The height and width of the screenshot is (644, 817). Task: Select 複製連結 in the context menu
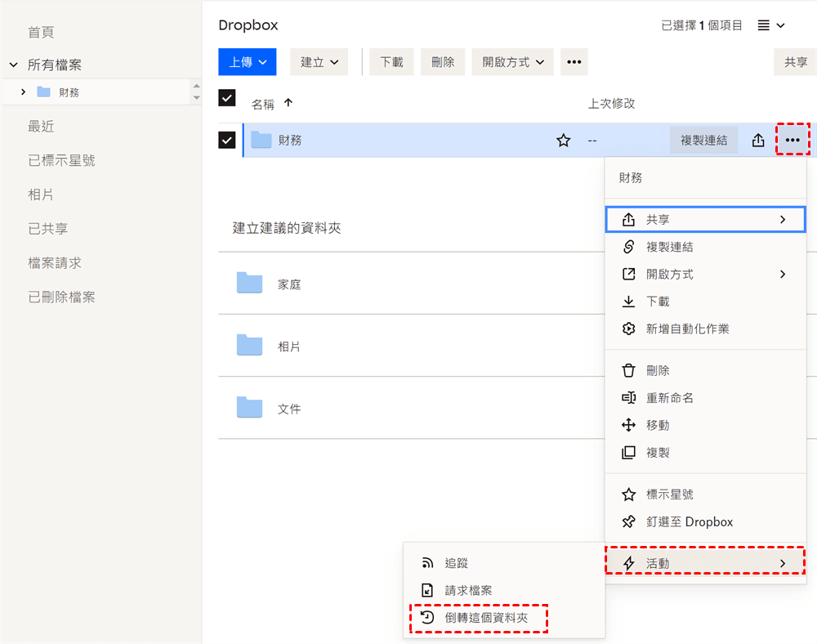[x=706, y=247]
